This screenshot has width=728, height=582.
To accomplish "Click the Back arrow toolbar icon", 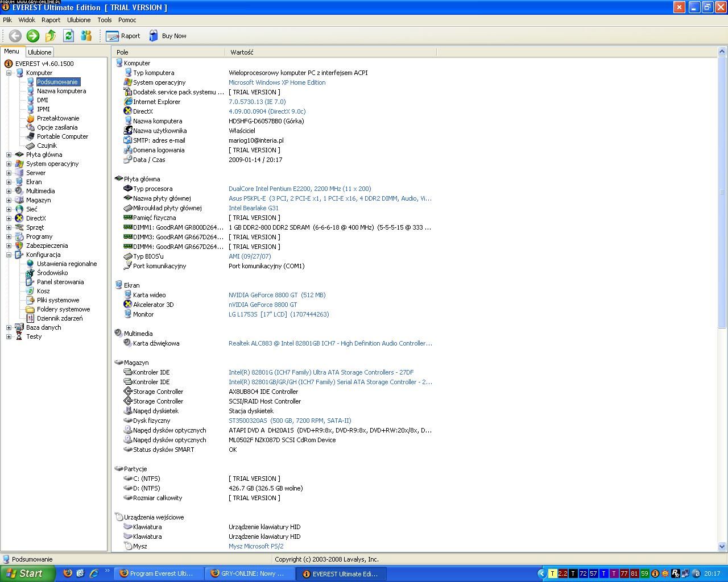I will point(15,36).
